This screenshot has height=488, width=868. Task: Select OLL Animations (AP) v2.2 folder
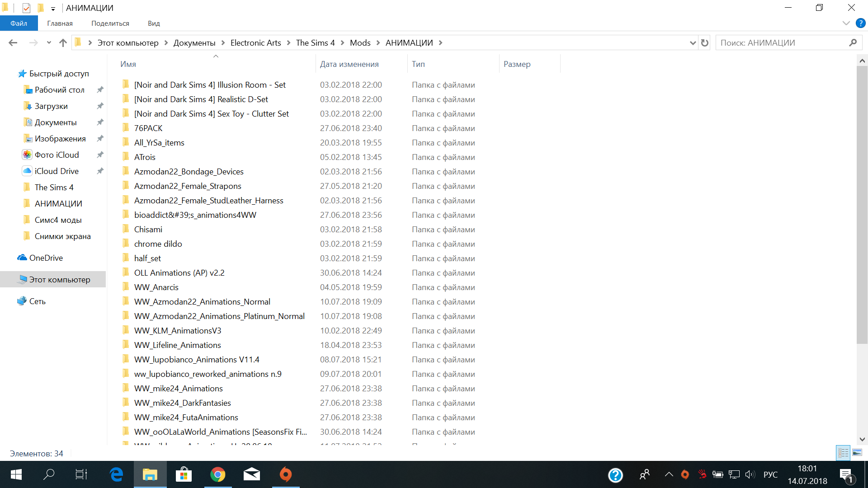click(x=179, y=272)
